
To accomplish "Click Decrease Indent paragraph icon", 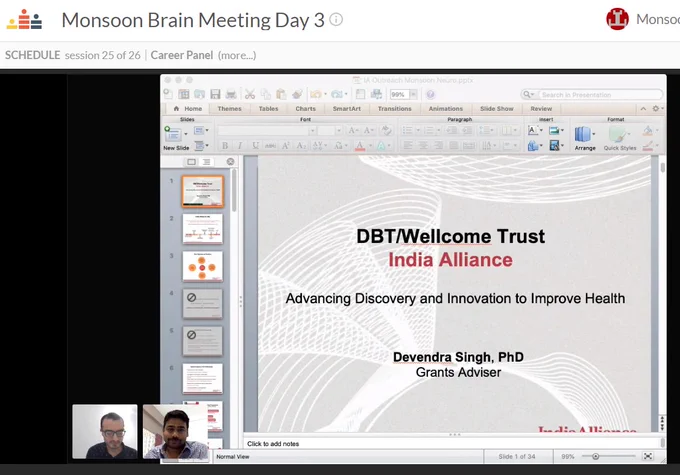I will pyautogui.click(x=451, y=130).
